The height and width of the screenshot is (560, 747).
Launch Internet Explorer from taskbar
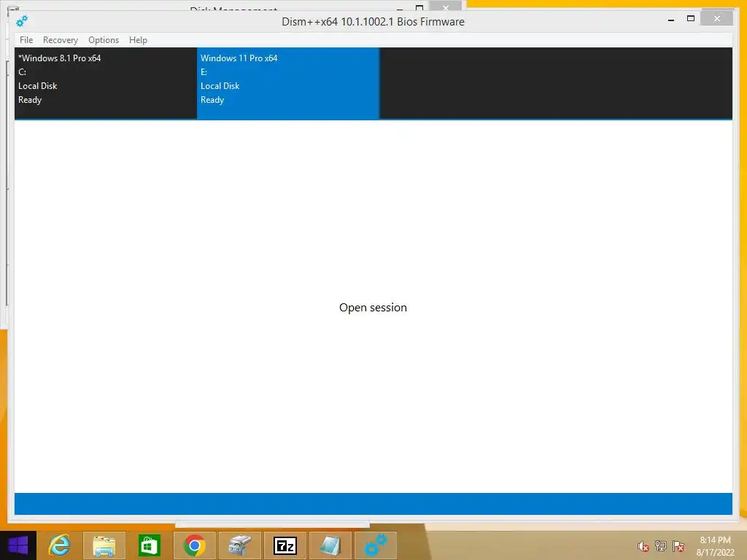tap(59, 545)
